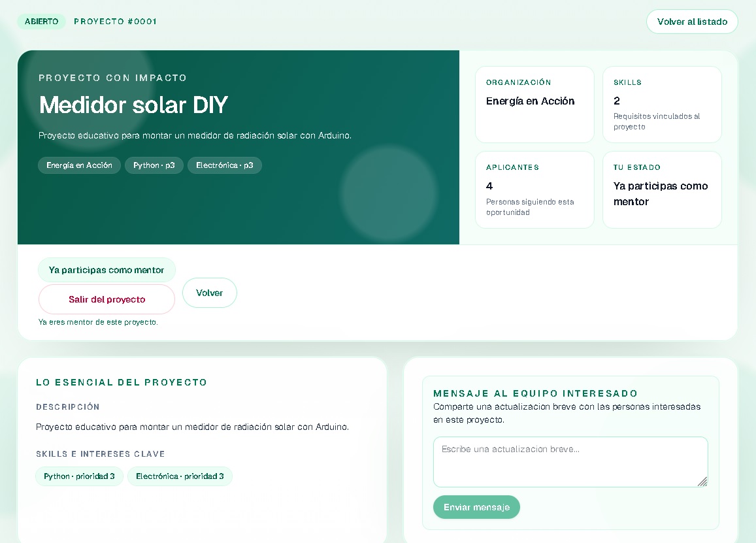The image size is (756, 543).
Task: Select the ABIERTO status badge
Action: [x=41, y=22]
